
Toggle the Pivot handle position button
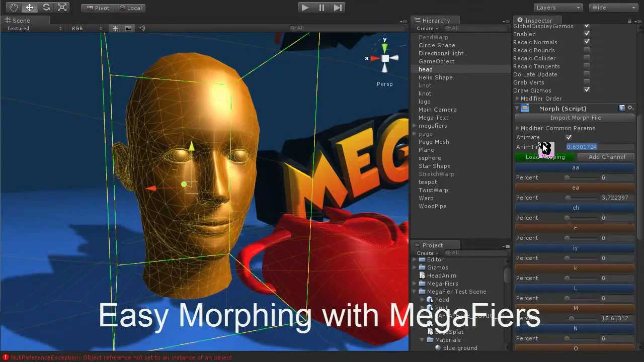coord(98,8)
